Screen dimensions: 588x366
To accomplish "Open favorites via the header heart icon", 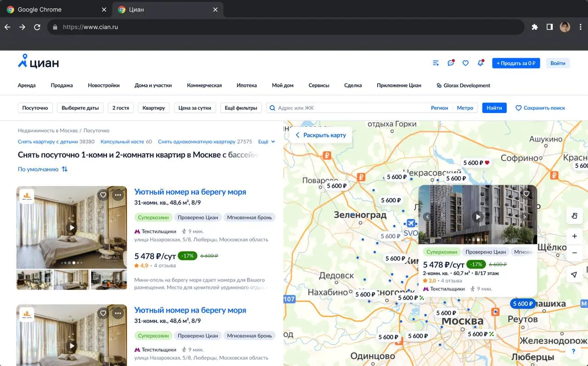I will point(465,63).
